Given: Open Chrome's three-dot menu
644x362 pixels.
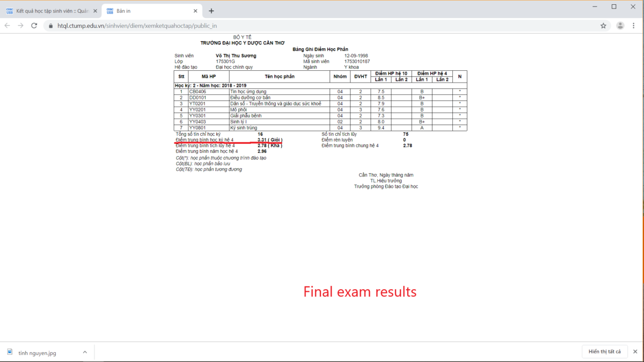Looking at the screenshot, I should coord(635,26).
